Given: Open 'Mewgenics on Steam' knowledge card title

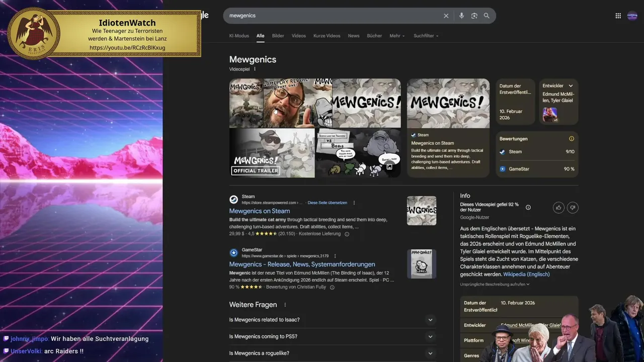Looking at the screenshot, I should [x=432, y=143].
